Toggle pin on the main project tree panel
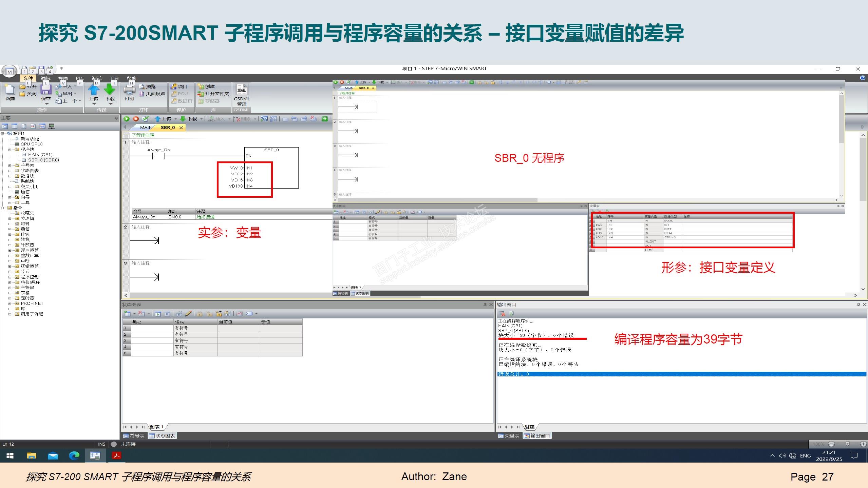This screenshot has width=868, height=488. pos(116,118)
